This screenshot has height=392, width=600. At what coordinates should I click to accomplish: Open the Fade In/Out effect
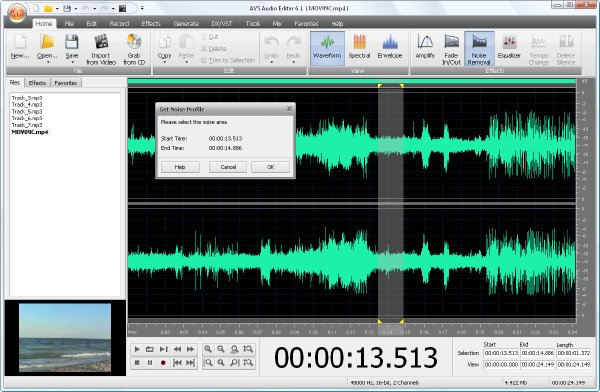[x=452, y=49]
